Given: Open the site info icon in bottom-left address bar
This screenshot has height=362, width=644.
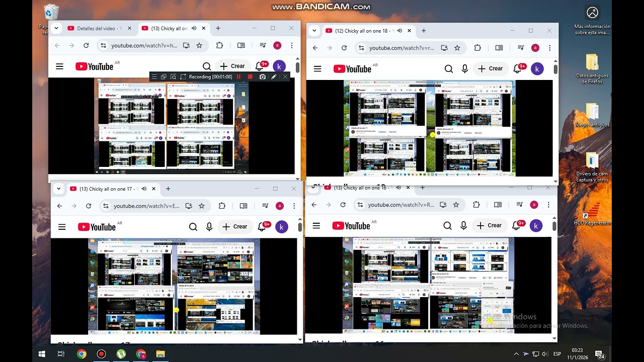Looking at the screenshot, I should [x=106, y=206].
